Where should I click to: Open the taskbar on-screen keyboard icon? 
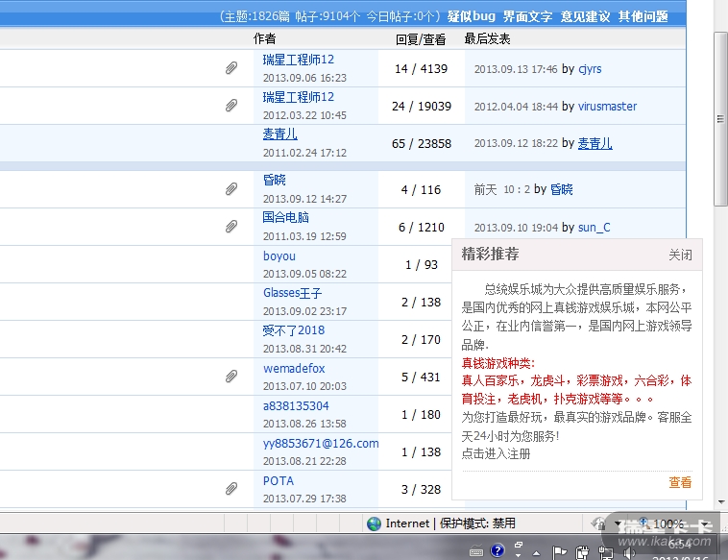(x=476, y=551)
